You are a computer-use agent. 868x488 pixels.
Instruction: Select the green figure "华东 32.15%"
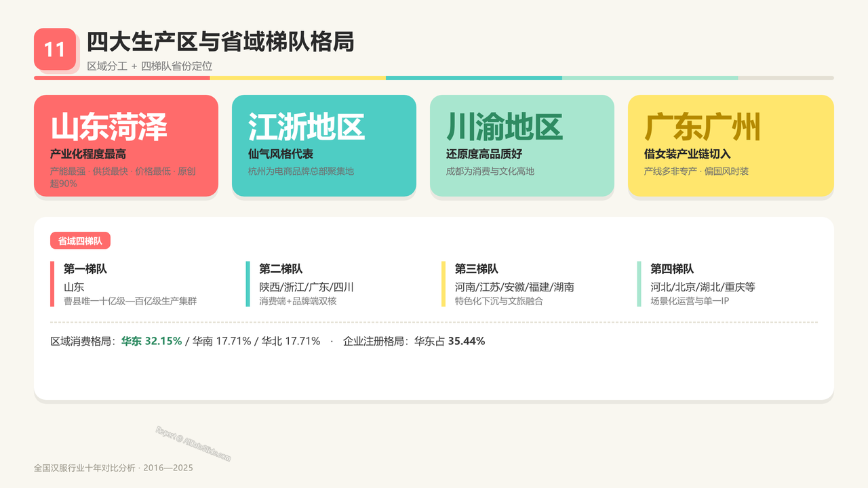coord(152,341)
